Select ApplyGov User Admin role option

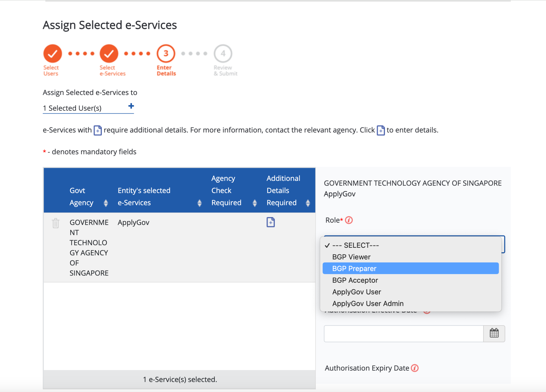pos(411,303)
